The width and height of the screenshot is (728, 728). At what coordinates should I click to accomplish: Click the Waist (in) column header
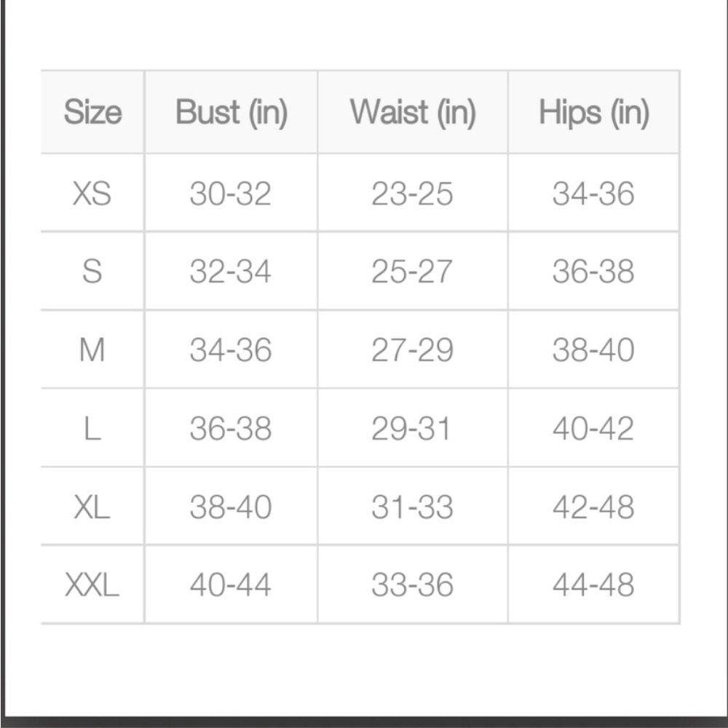[413, 112]
